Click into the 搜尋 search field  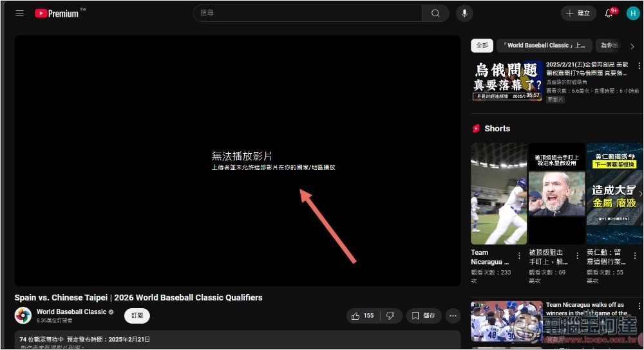[x=309, y=14]
